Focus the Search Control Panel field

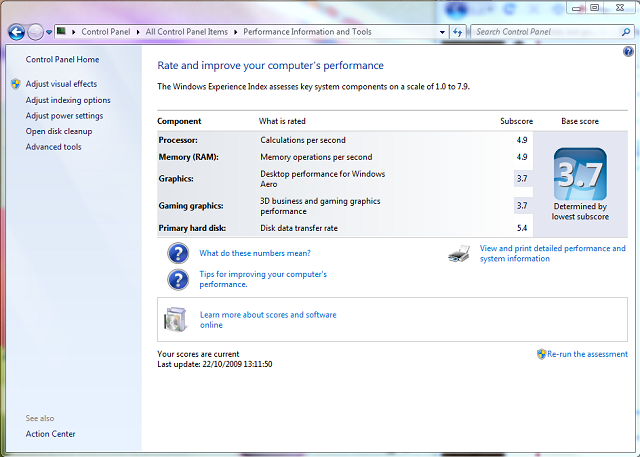click(x=547, y=32)
